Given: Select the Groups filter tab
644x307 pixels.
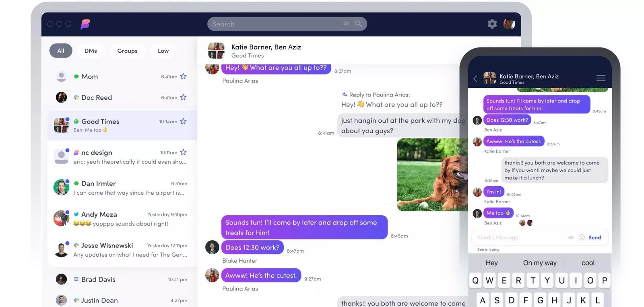Looking at the screenshot, I should pyautogui.click(x=127, y=51).
